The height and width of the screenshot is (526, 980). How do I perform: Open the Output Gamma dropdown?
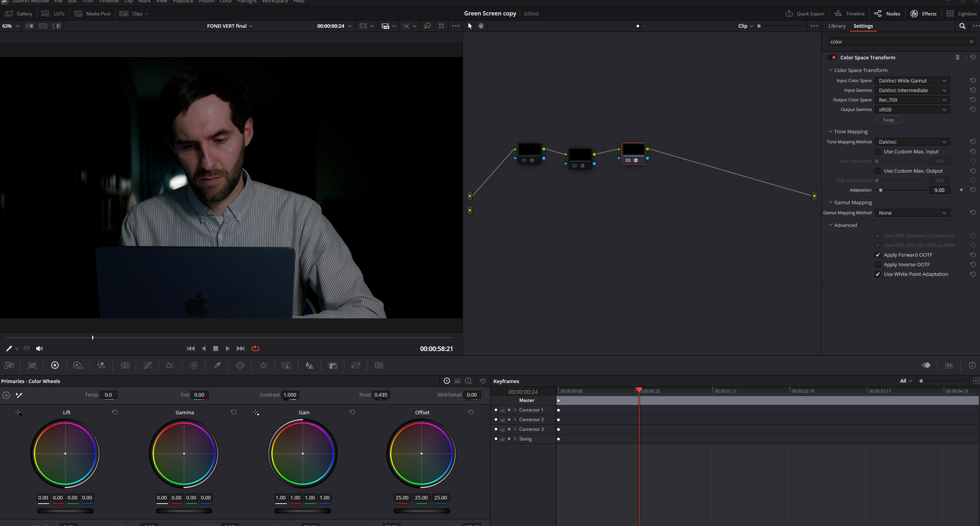(912, 110)
